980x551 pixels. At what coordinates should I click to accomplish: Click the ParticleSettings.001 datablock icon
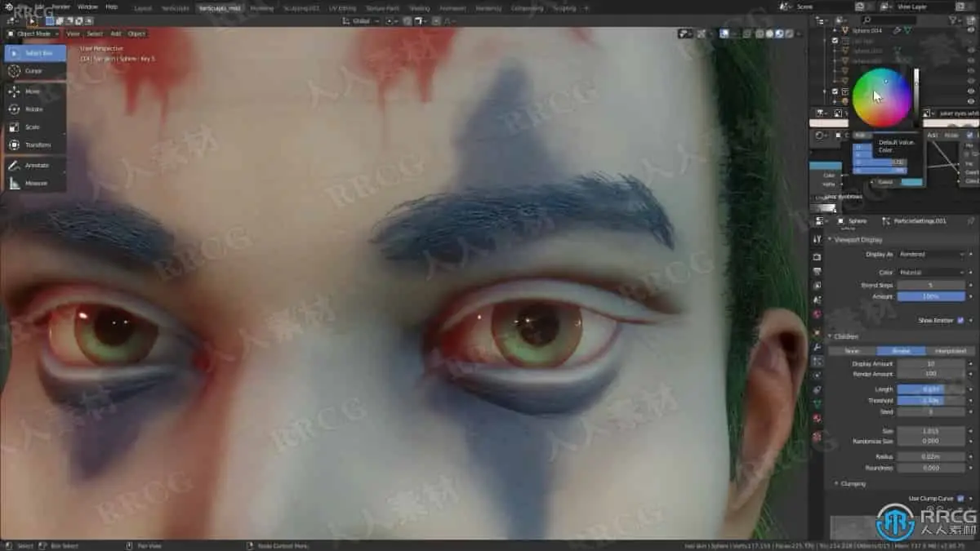tap(886, 220)
